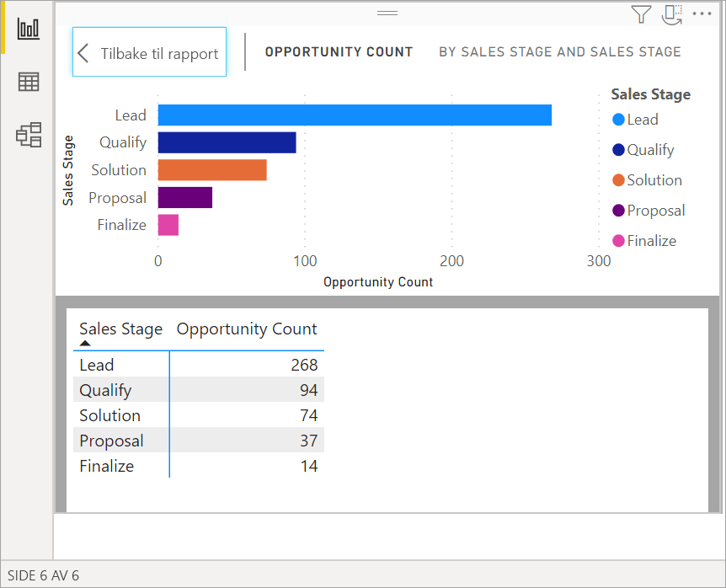The width and height of the screenshot is (726, 588).
Task: Click the Qualify legend color dot
Action: click(x=618, y=150)
